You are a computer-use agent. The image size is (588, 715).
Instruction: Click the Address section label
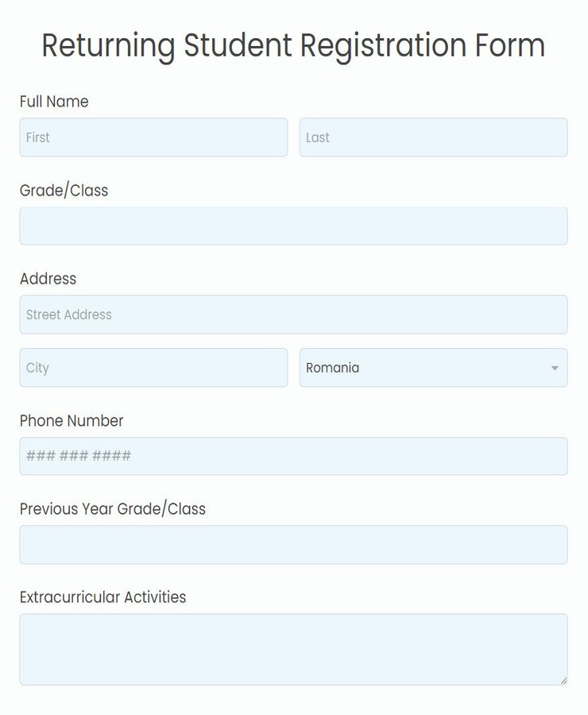tap(48, 279)
